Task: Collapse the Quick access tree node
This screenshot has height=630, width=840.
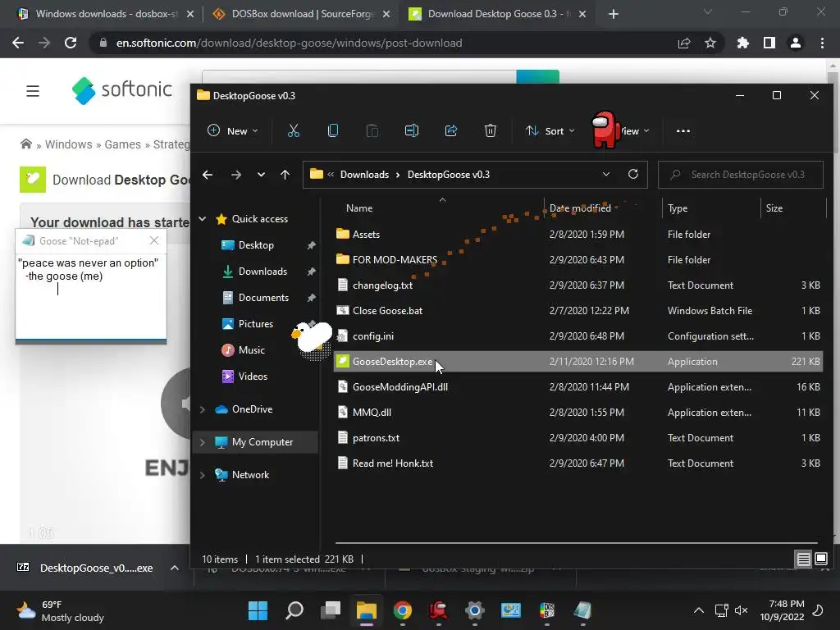Action: (x=203, y=218)
